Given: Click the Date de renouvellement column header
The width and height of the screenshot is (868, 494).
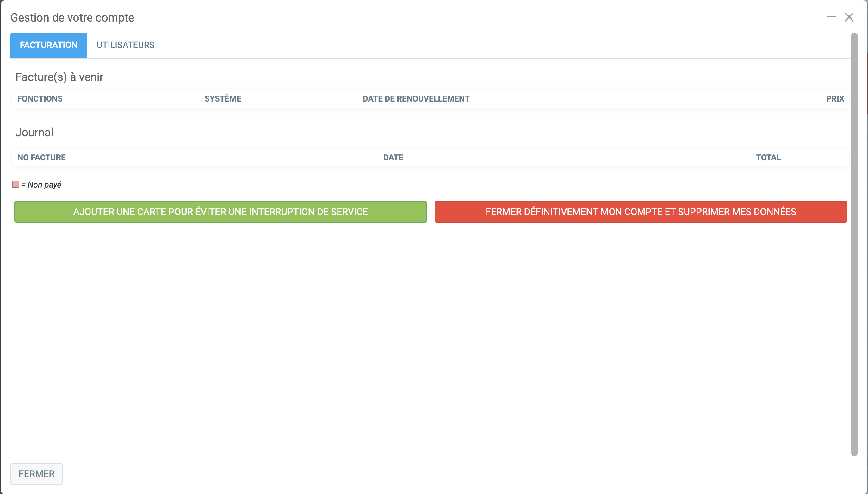Looking at the screenshot, I should [x=416, y=99].
